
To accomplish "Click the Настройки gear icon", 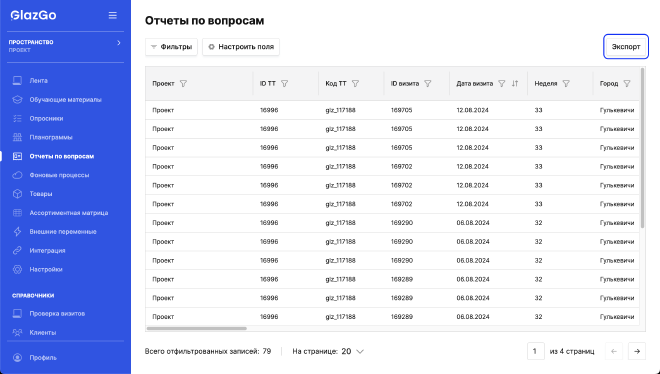I will tap(17, 269).
